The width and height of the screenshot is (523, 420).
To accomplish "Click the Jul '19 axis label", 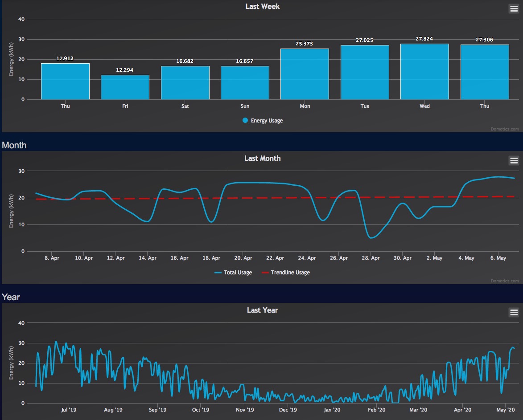I will pyautogui.click(x=68, y=410).
